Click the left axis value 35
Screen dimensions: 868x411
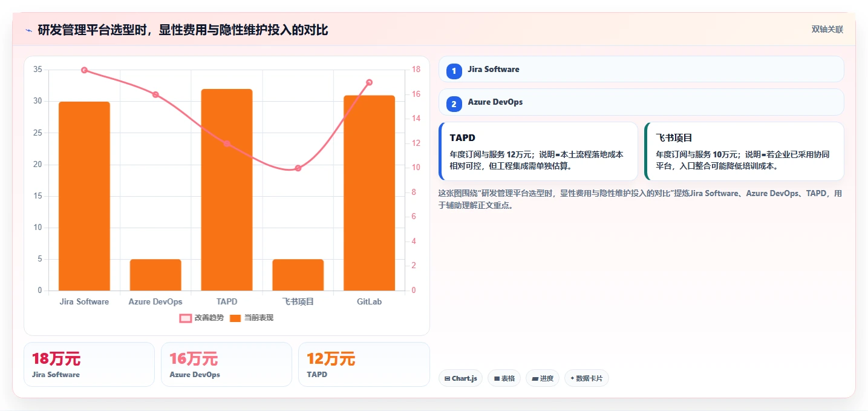tap(38, 70)
